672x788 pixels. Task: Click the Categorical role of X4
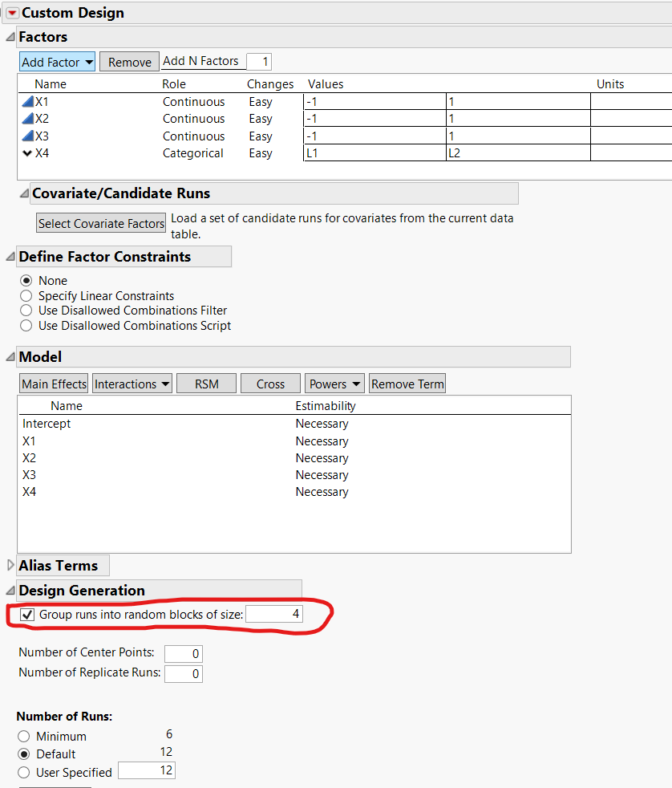pyautogui.click(x=193, y=153)
